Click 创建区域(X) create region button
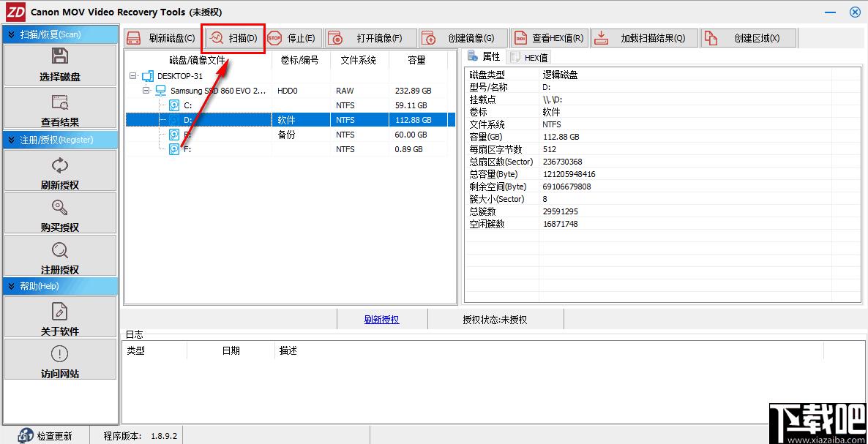The image size is (868, 444). pyautogui.click(x=749, y=38)
